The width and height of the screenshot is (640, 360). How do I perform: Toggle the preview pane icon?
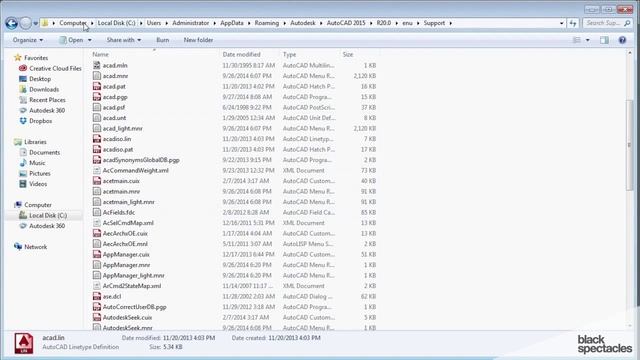click(604, 40)
